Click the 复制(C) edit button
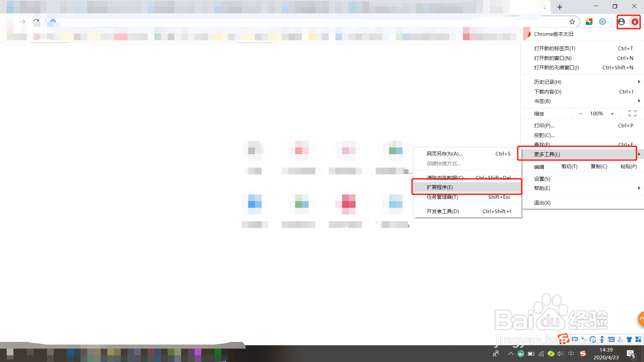 [x=599, y=166]
